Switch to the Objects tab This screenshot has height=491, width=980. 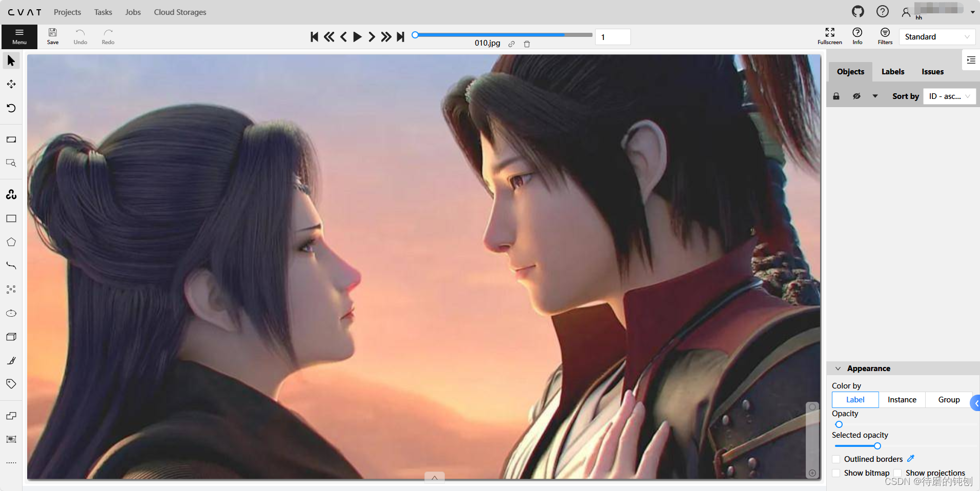(x=850, y=72)
